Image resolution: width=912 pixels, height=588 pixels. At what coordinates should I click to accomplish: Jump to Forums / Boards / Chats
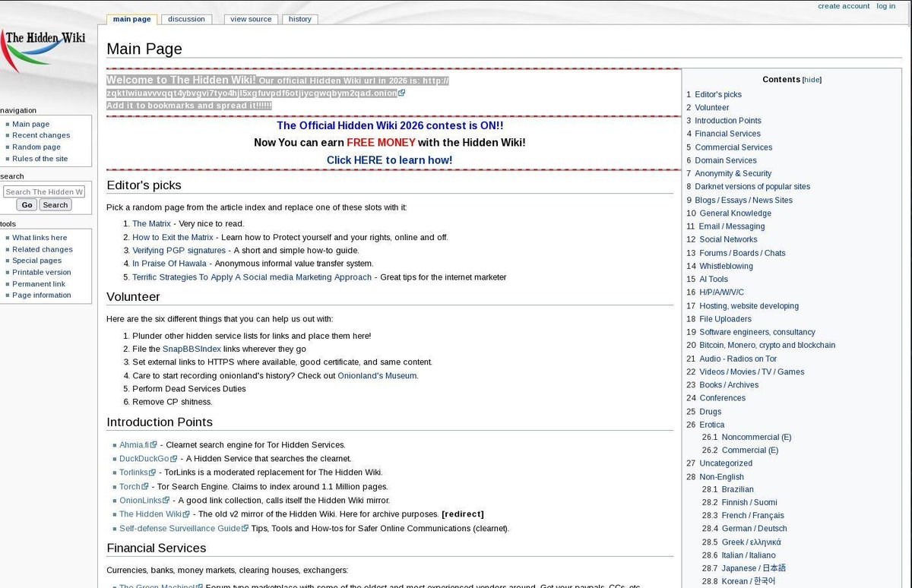pos(743,253)
